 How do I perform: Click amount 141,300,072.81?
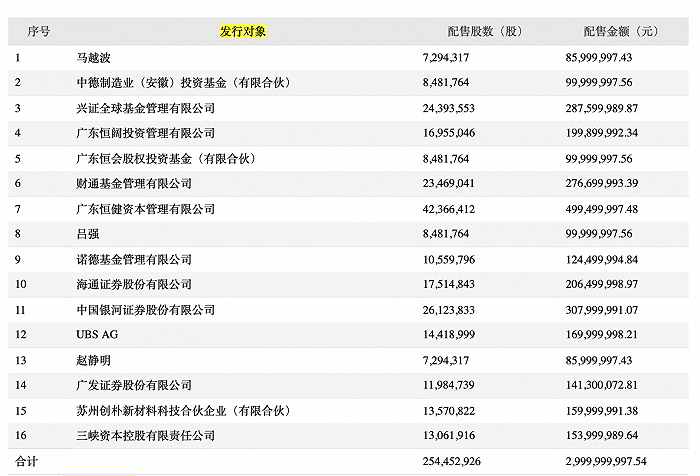(602, 385)
